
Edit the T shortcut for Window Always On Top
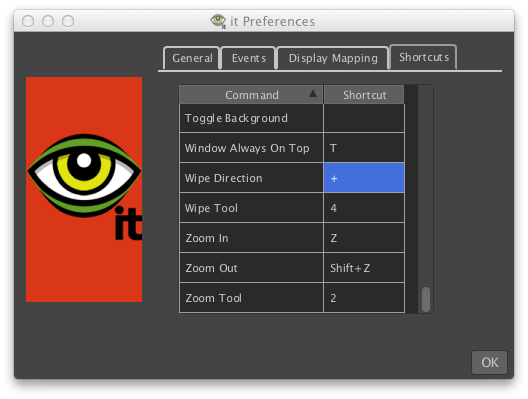[x=364, y=148]
